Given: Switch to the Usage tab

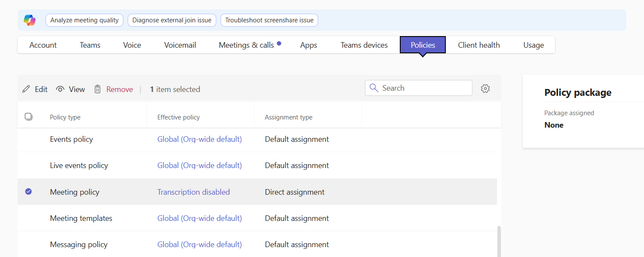Looking at the screenshot, I should [x=534, y=45].
